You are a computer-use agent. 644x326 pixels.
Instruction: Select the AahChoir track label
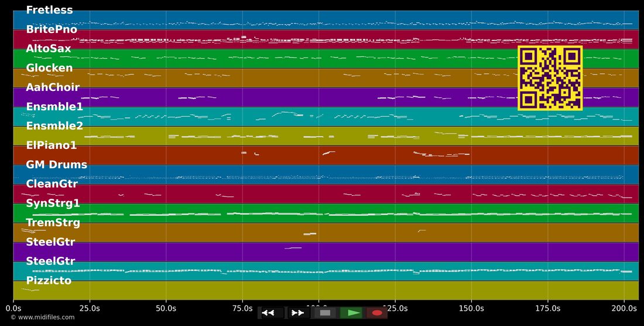(x=53, y=87)
